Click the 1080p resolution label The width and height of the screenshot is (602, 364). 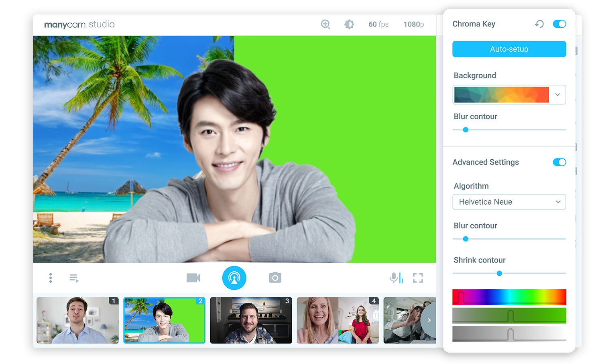(413, 24)
